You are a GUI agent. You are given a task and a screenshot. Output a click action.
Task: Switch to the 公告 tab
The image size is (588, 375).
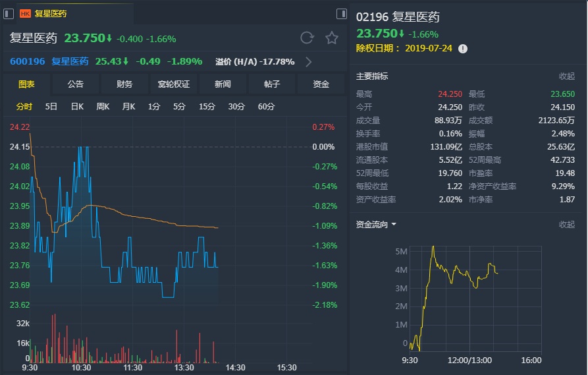tap(75, 84)
